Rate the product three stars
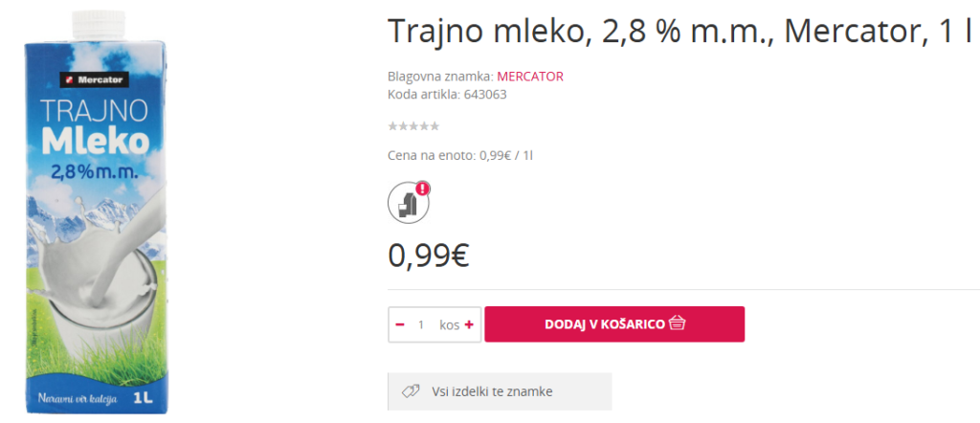 (x=413, y=126)
